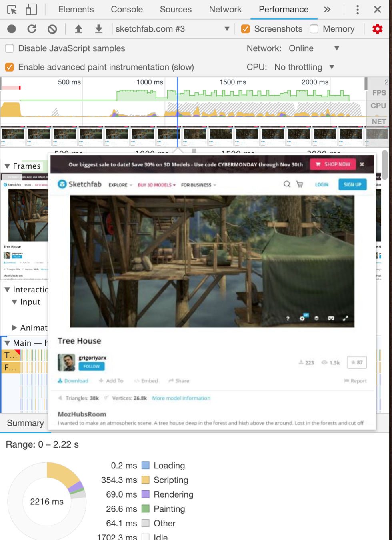Enable the Screenshots checkbox
This screenshot has height=540, width=392.
246,29
